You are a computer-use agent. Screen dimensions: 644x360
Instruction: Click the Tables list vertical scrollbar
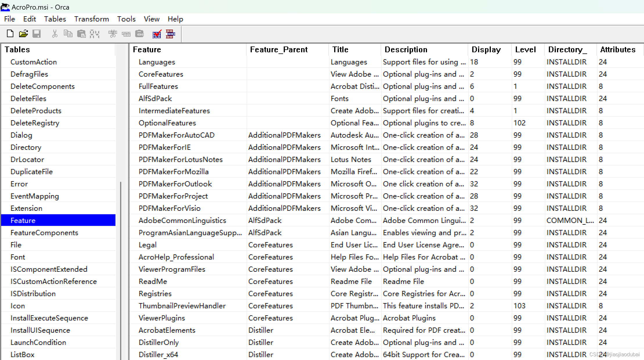point(120,261)
